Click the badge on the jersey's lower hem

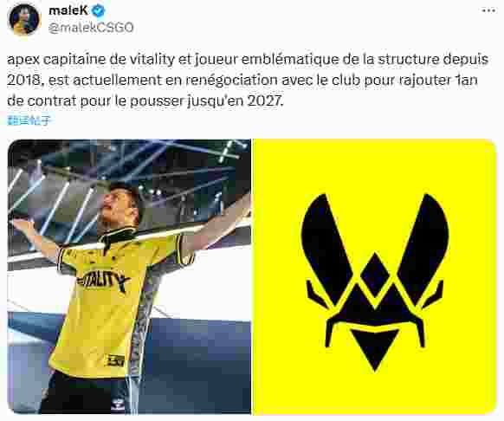pyautogui.click(x=116, y=359)
